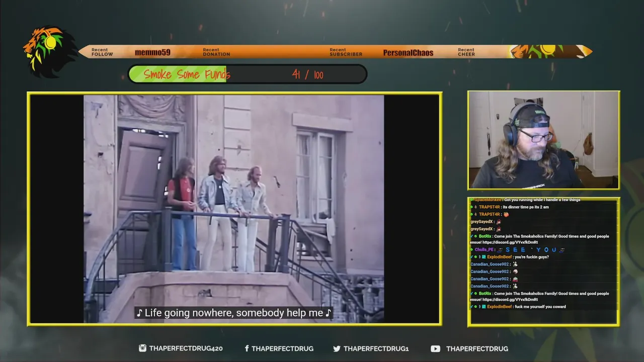This screenshot has height=362, width=644.
Task: Click the YouTube icon in the footer
Action: coord(435,348)
